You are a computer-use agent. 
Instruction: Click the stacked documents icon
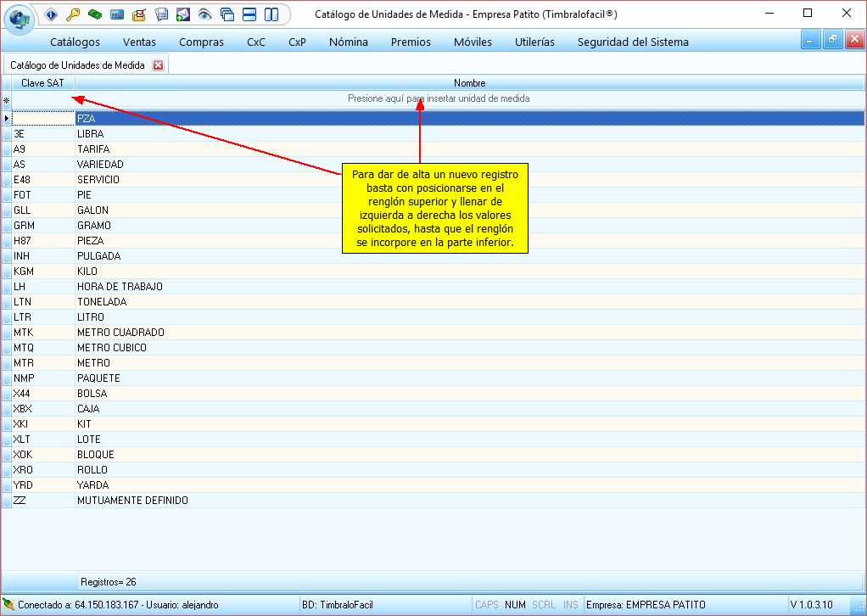pos(161,14)
